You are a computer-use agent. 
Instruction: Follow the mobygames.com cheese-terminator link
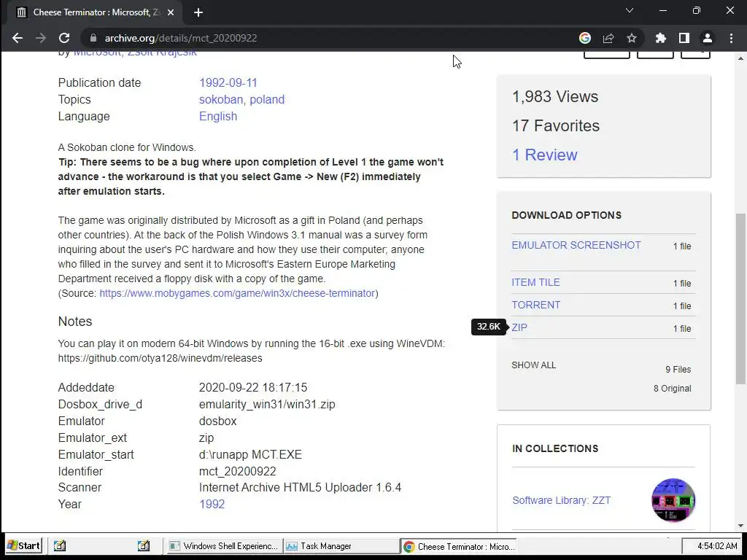click(237, 293)
